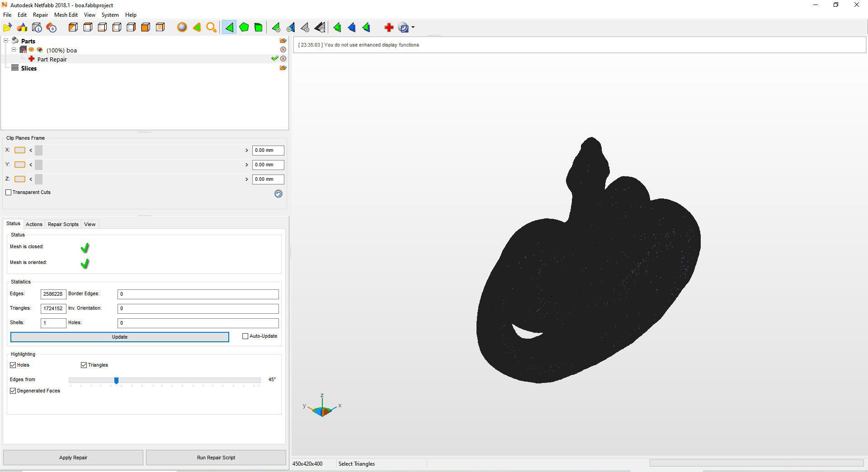Apply repair using the red cross toolbar icon

[x=389, y=27]
